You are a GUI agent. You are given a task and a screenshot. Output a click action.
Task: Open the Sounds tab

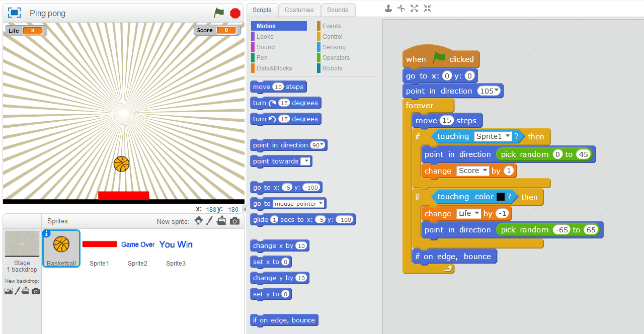point(338,10)
